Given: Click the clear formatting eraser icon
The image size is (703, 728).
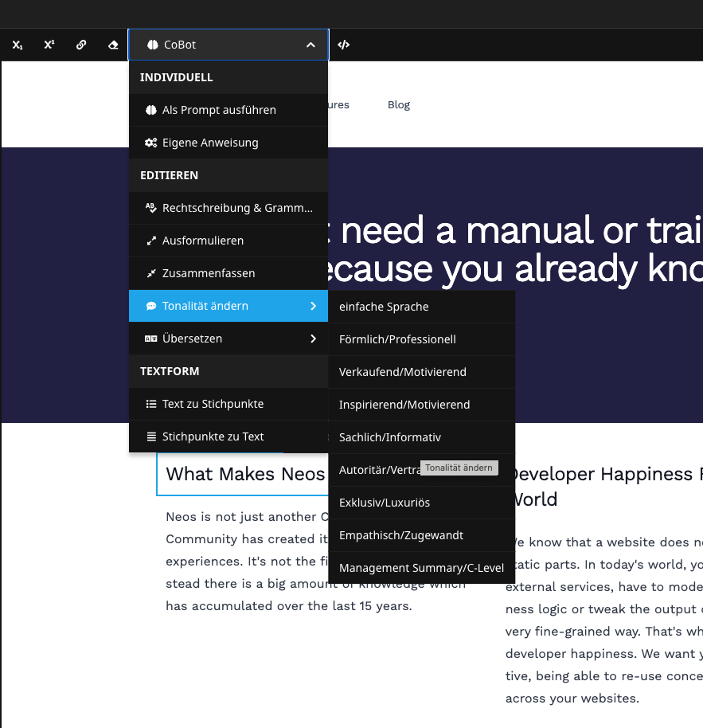Looking at the screenshot, I should pyautogui.click(x=112, y=45).
